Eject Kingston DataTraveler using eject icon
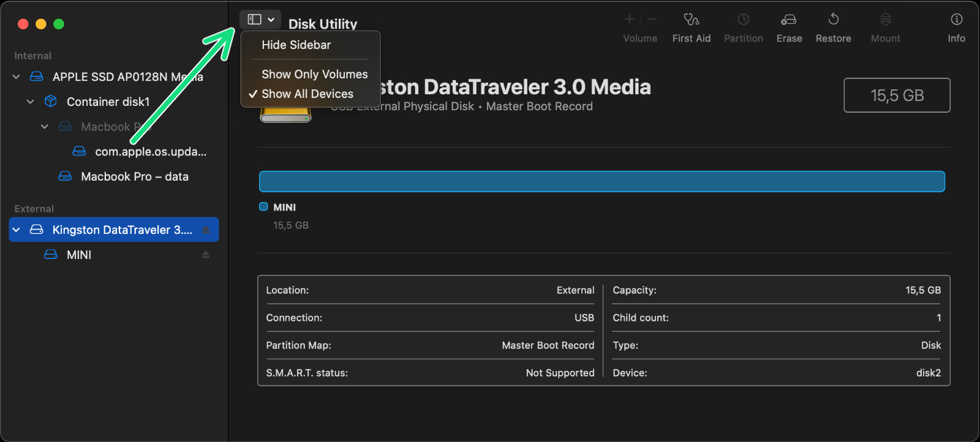Viewport: 980px width, 442px height. (206, 230)
